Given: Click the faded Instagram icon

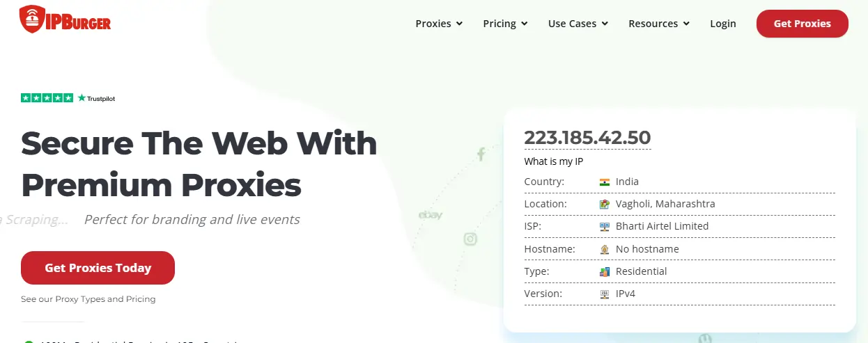Looking at the screenshot, I should click(470, 239).
